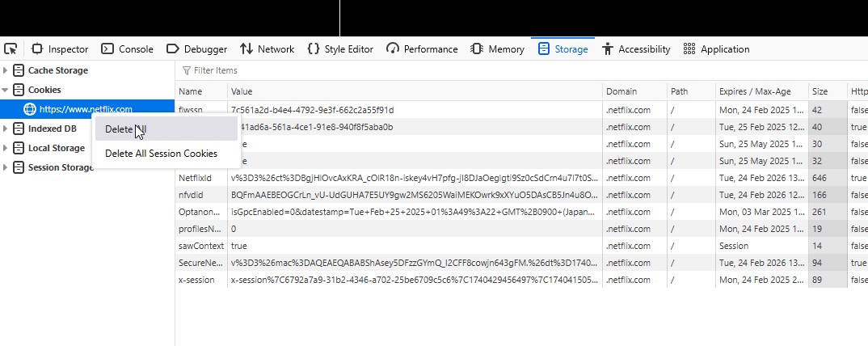Click the Cache Storage database icon
This screenshot has height=346, width=868.
[x=19, y=70]
